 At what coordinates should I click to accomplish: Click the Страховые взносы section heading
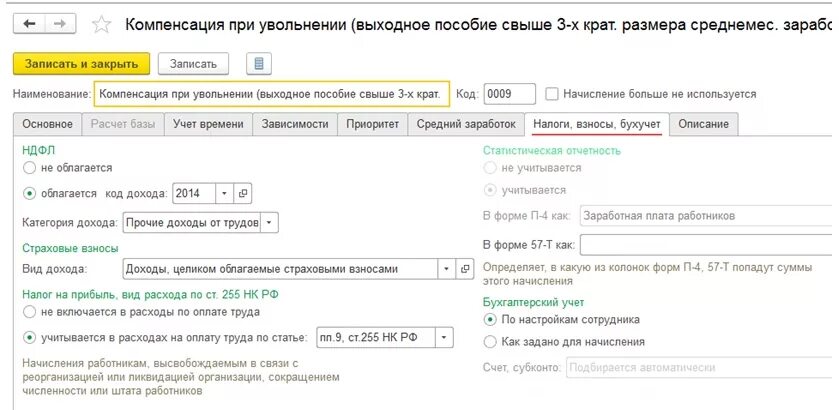(x=70, y=248)
